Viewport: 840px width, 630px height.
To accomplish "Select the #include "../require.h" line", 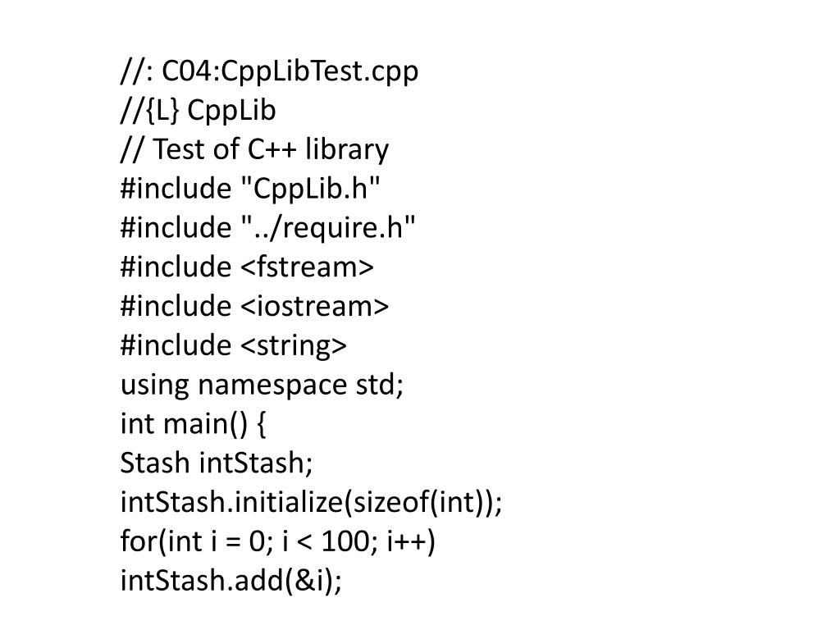I will click(x=268, y=228).
